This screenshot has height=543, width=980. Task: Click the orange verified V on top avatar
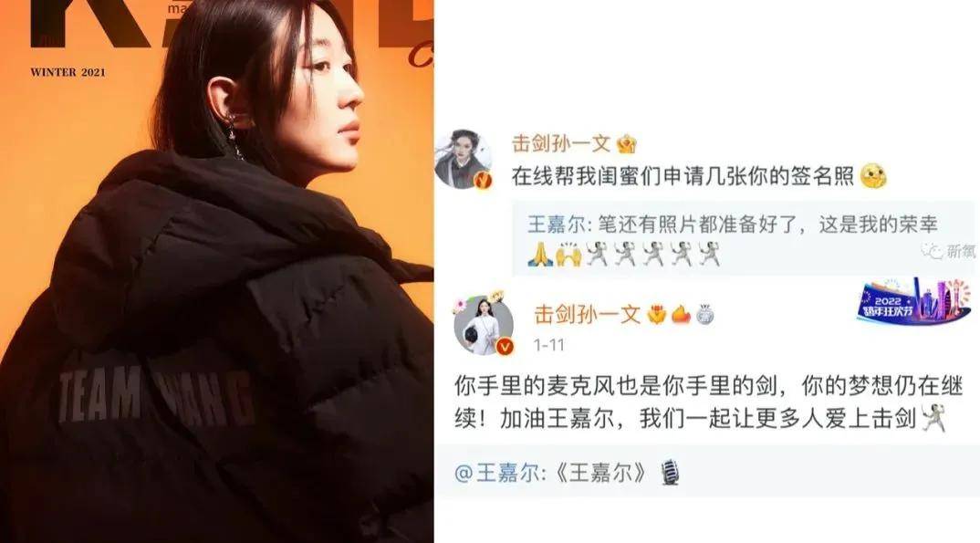(482, 180)
